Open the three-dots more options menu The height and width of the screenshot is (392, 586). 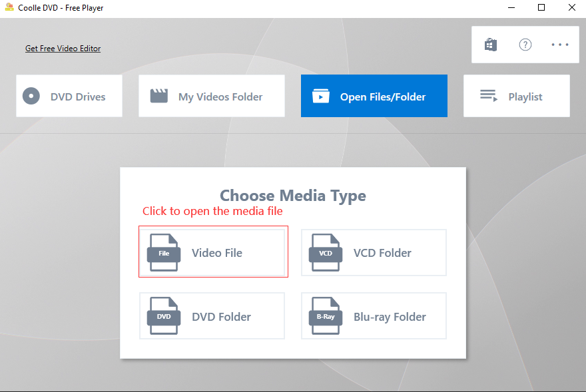coord(560,45)
